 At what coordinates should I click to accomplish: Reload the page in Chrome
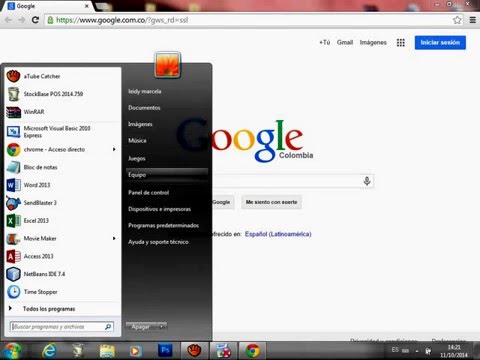[x=35, y=20]
